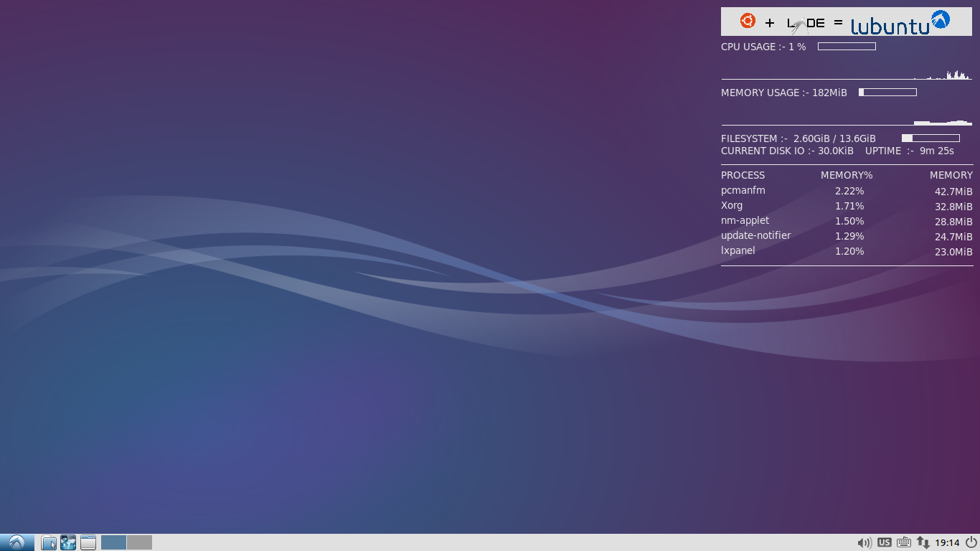
Task: Click the 42.7MiB memory value
Action: (x=953, y=192)
